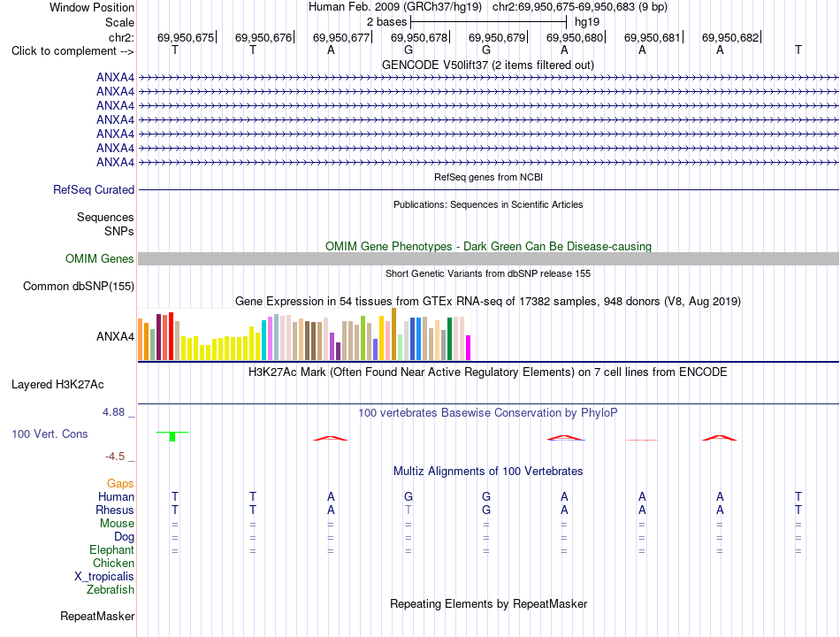Click the -4.5 PhyloP lower limit value
Image resolution: width=840 pixels, height=637 pixels.
coord(115,457)
